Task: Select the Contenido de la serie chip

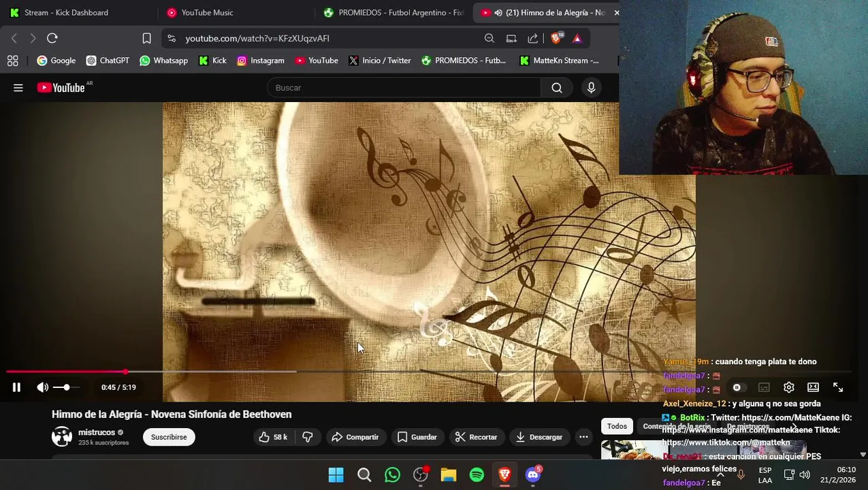Action: click(677, 426)
